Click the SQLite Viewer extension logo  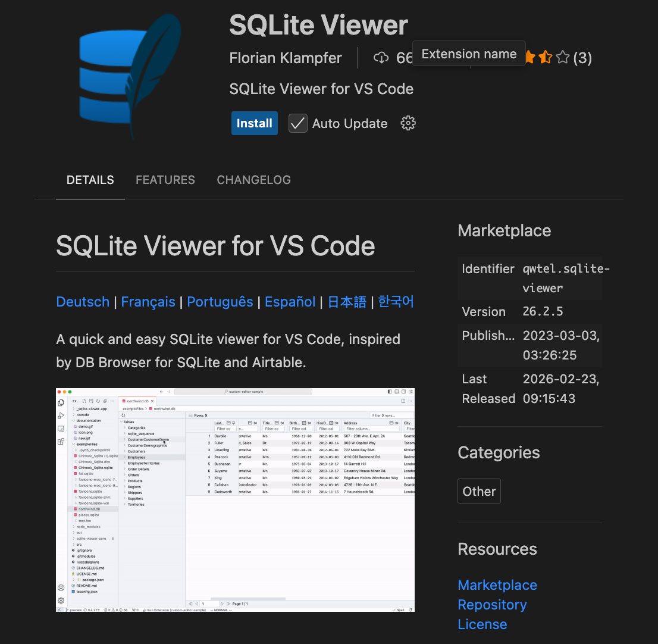pos(130,76)
